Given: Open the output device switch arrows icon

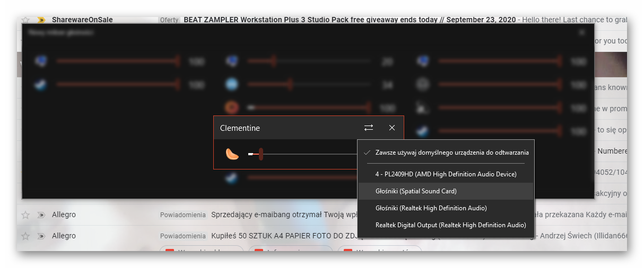Looking at the screenshot, I should tap(369, 128).
